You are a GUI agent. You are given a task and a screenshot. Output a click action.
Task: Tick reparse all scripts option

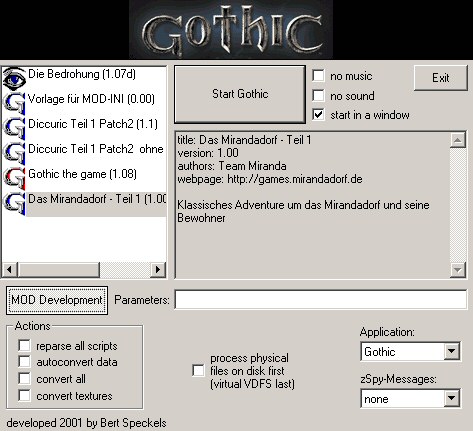pyautogui.click(x=24, y=346)
